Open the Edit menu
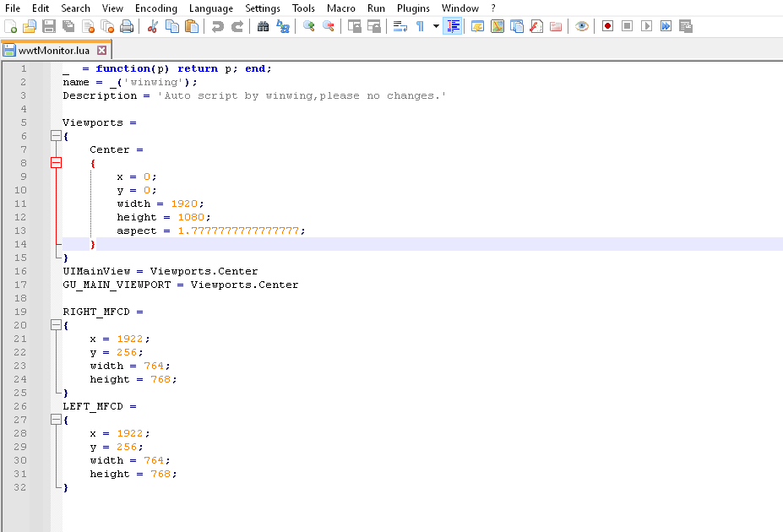Viewport: 783px width, 532px height. click(x=41, y=8)
